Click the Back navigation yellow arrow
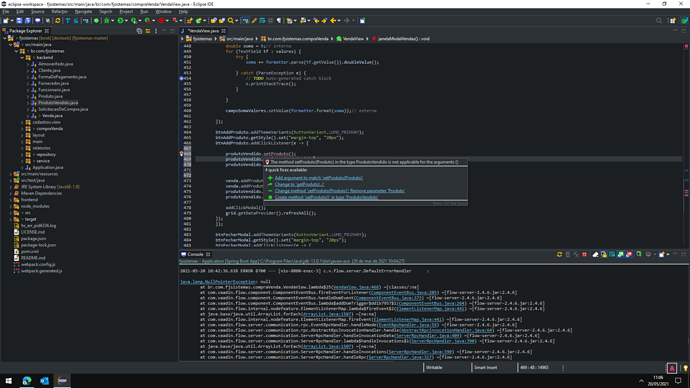Viewport: 690px width, 388px height. tap(333, 21)
